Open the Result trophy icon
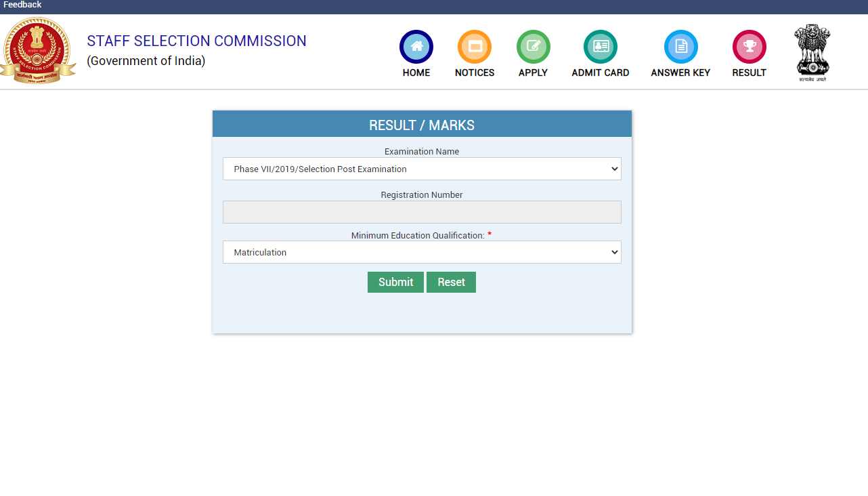 coord(749,47)
